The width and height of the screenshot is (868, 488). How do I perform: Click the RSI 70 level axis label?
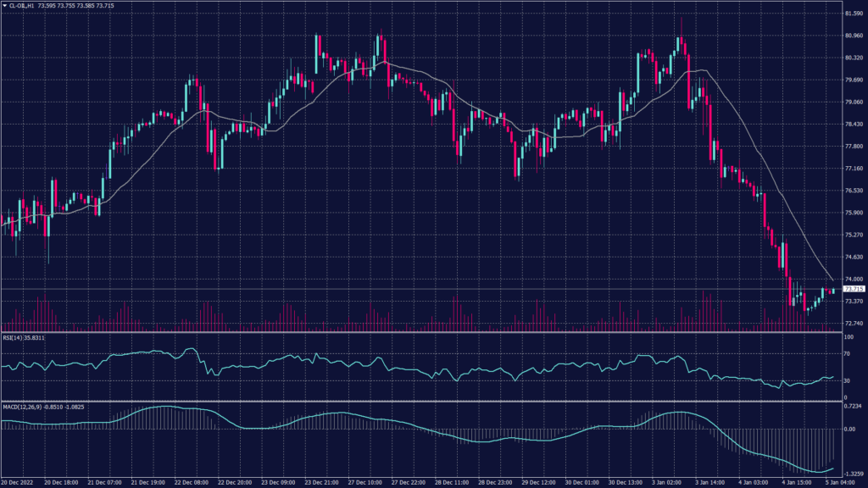[845, 354]
